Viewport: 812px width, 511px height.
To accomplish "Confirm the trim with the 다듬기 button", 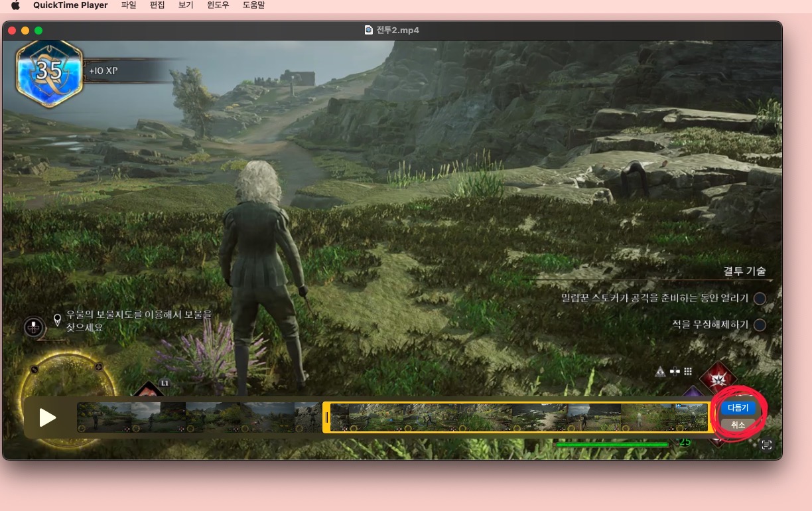I will tap(738, 407).
